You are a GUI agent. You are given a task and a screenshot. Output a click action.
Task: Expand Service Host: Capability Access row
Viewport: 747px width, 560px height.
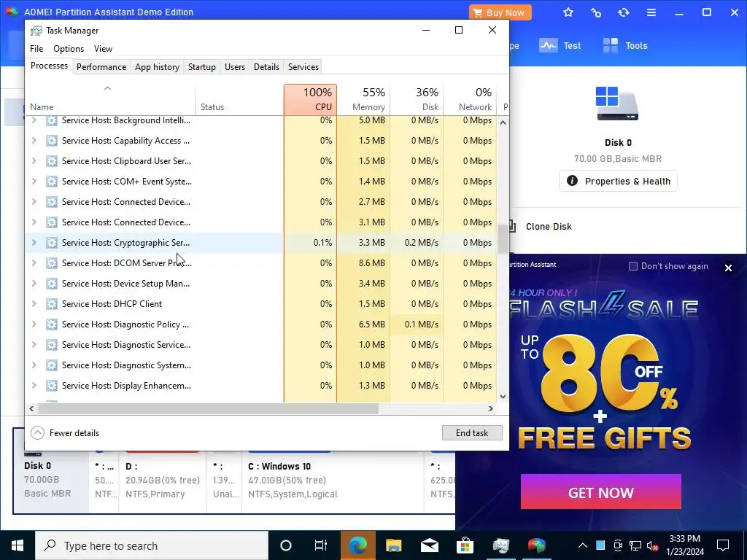click(34, 141)
